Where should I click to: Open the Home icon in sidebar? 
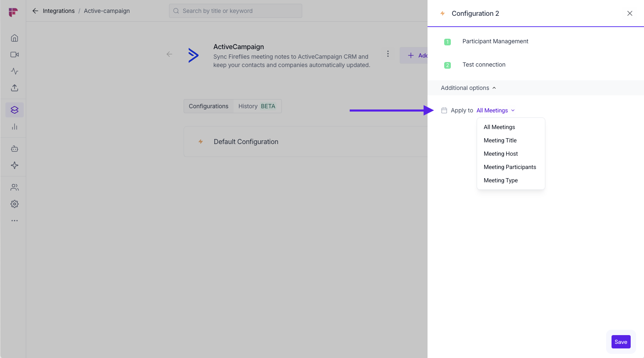[x=15, y=38]
